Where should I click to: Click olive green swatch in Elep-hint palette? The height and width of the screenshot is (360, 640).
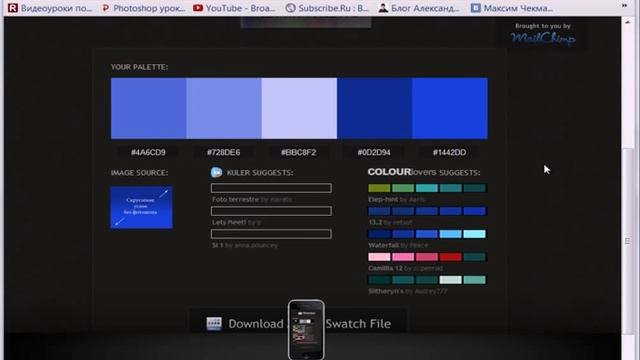pos(379,188)
